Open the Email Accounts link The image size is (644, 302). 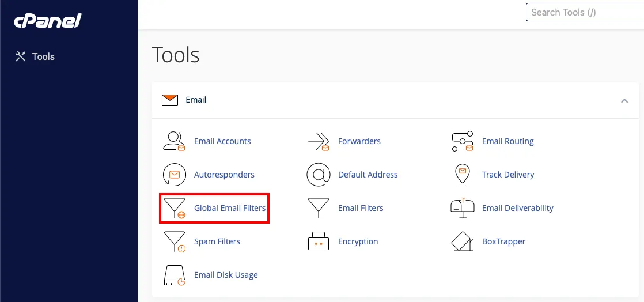coord(222,141)
